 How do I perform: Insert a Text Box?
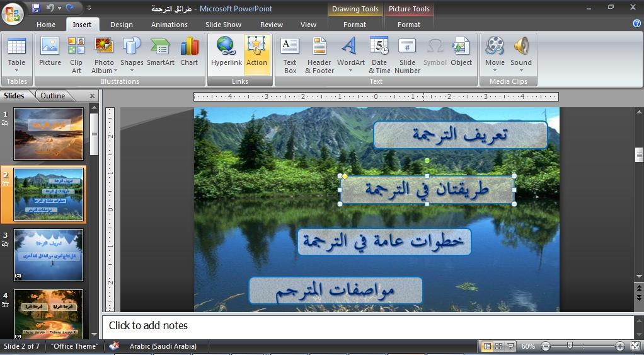pos(290,55)
